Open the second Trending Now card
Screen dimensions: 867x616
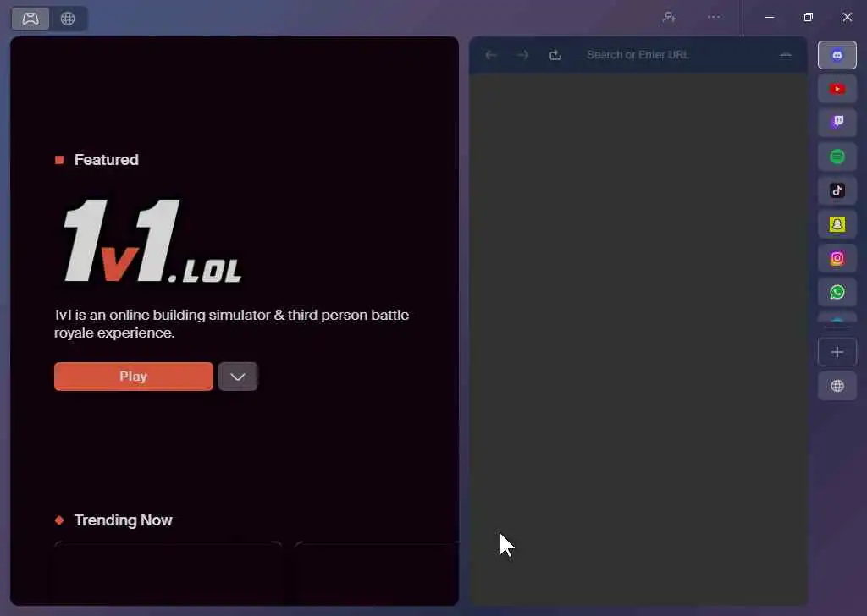pos(377,574)
